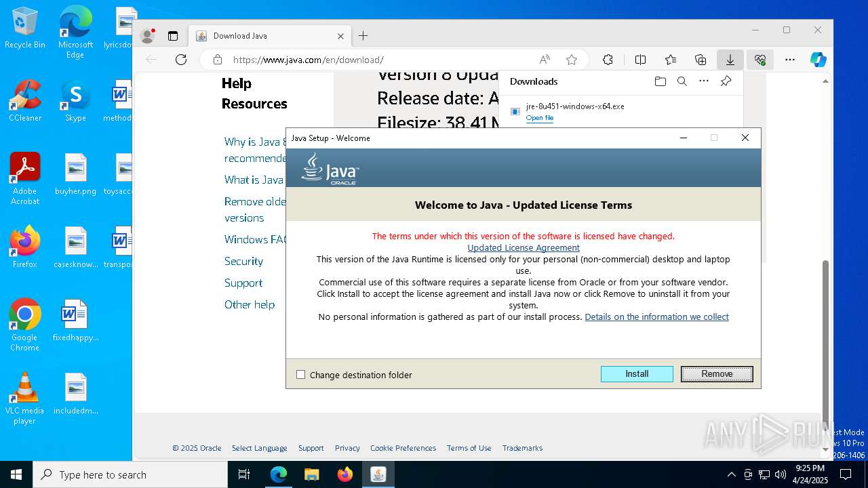Open Edge Collections icon
Screen dimensions: 868x488
701,60
